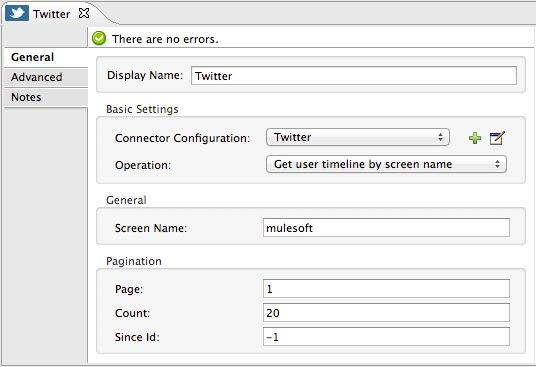Click the 'General' heading above Screen Name

126,200
